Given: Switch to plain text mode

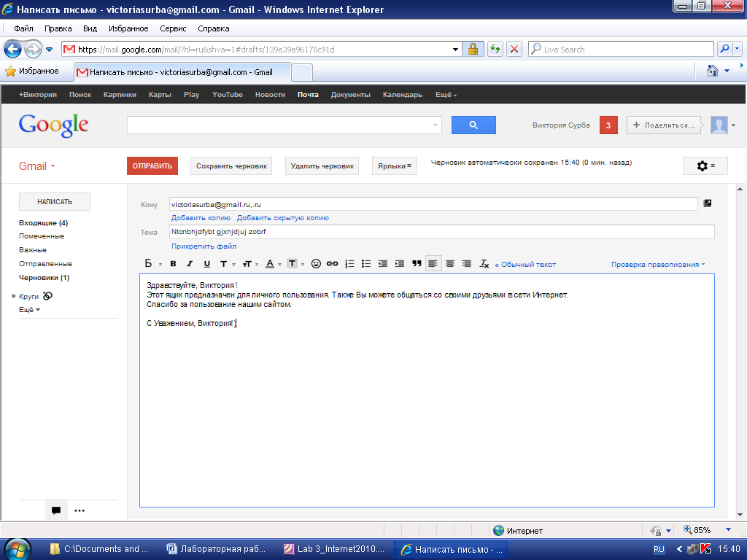Looking at the screenshot, I should point(525,264).
